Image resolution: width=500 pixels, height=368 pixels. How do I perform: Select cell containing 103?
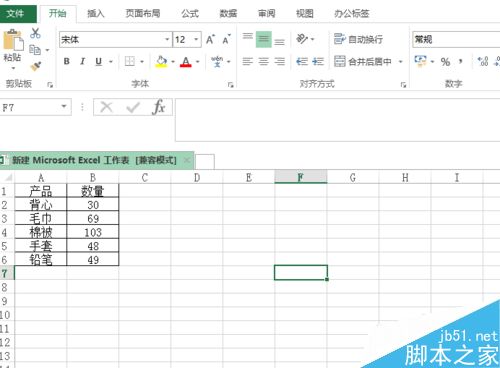click(93, 232)
